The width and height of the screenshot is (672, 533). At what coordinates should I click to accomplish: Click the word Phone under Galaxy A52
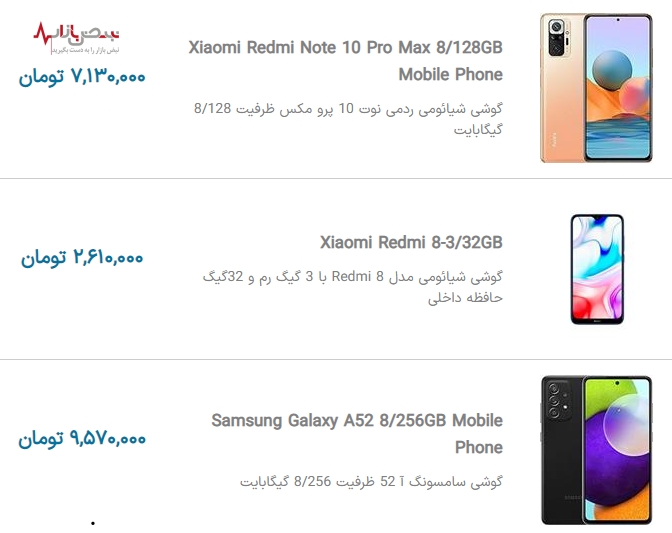(479, 447)
